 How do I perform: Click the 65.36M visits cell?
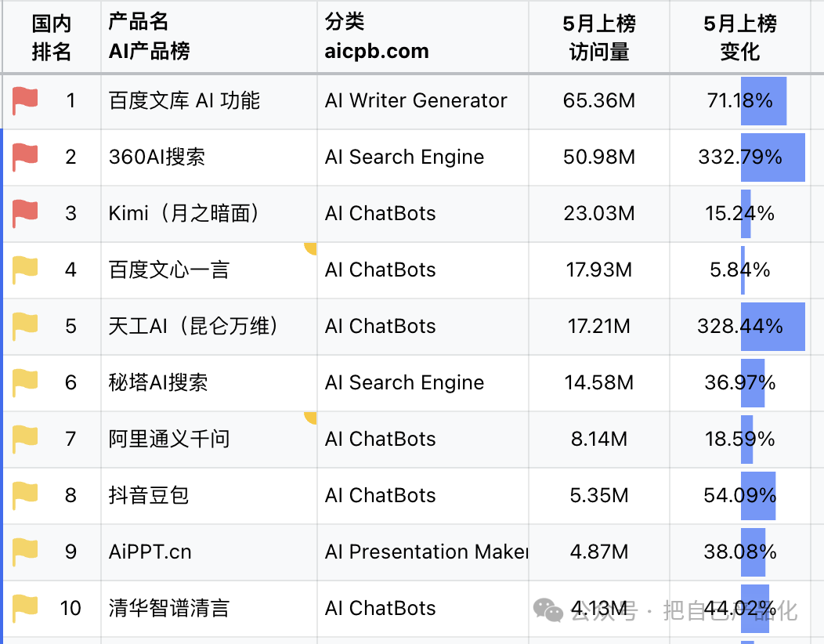(599, 101)
